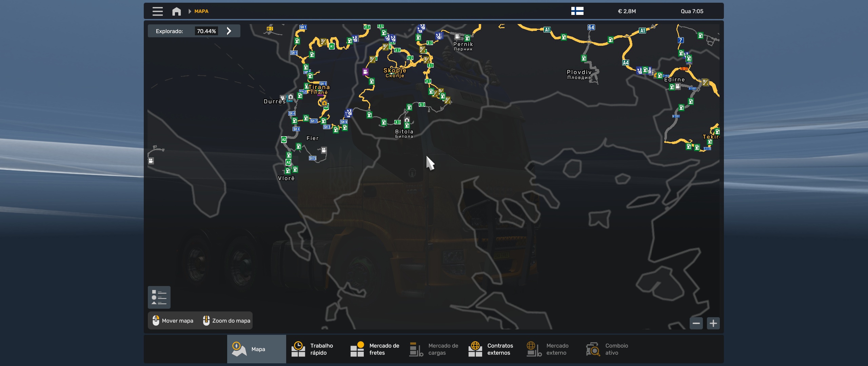Click the zoom in plus button
Screen dimensions: 868x366
713,323
